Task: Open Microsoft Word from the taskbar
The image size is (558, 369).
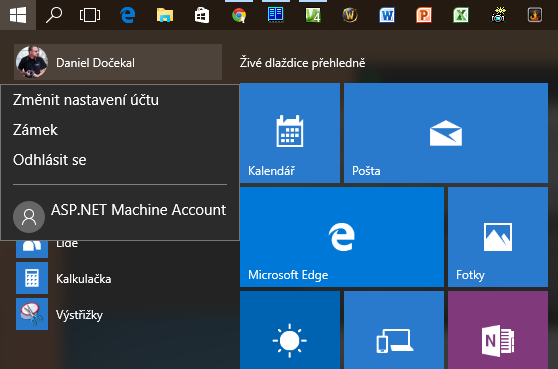Action: (x=387, y=15)
